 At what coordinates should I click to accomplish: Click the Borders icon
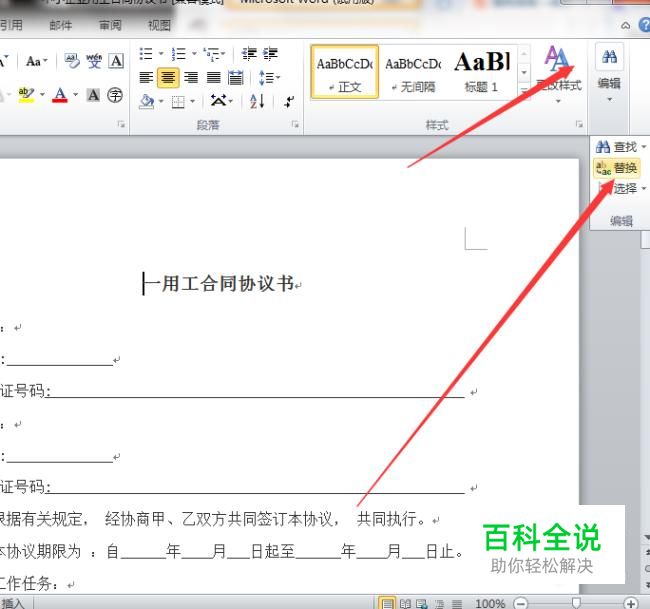[x=178, y=102]
